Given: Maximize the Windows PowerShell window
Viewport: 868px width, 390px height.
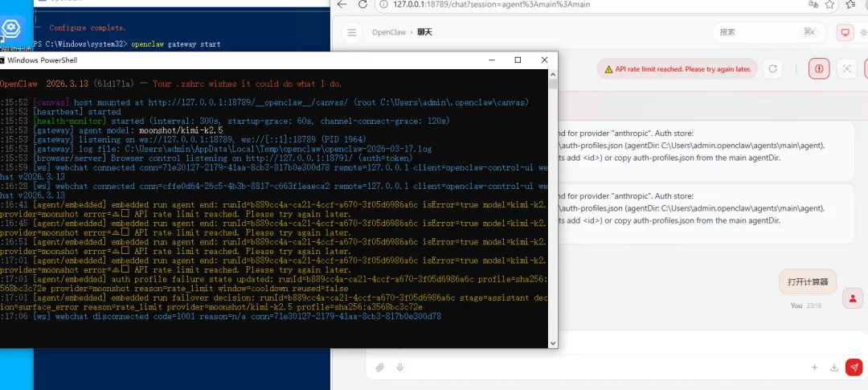Looking at the screenshot, I should [518, 60].
